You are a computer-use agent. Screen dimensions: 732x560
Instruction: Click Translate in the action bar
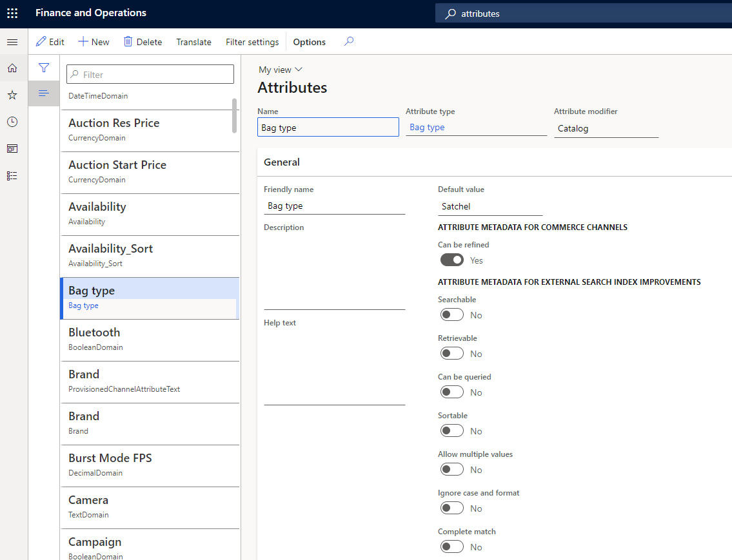point(193,41)
